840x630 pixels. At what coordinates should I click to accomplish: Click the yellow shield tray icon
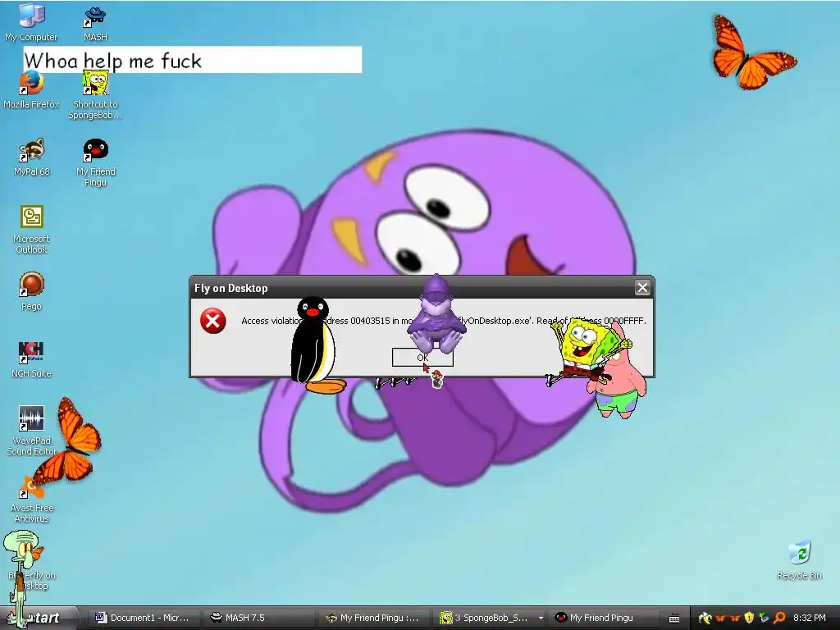point(749,618)
